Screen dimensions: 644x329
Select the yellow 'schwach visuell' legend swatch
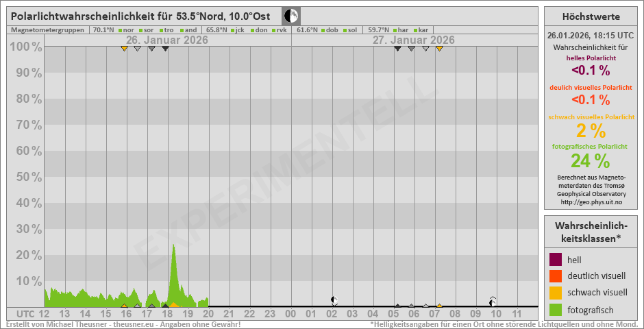[556, 293]
